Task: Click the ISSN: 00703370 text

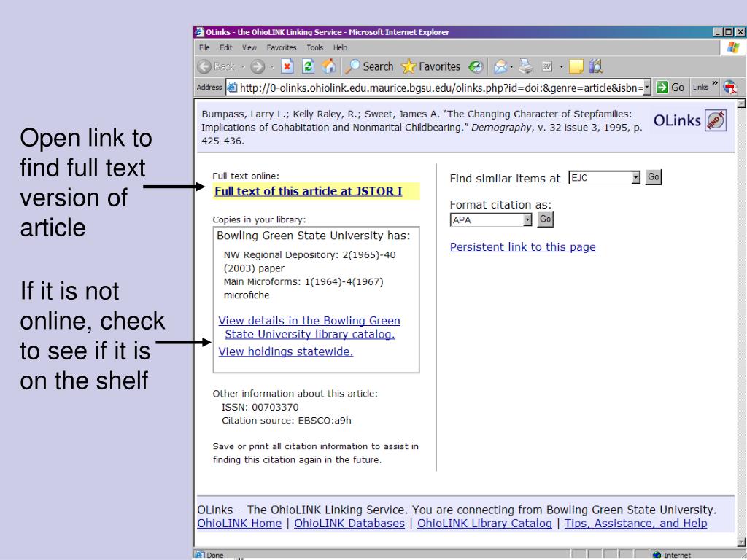Action: [260, 407]
